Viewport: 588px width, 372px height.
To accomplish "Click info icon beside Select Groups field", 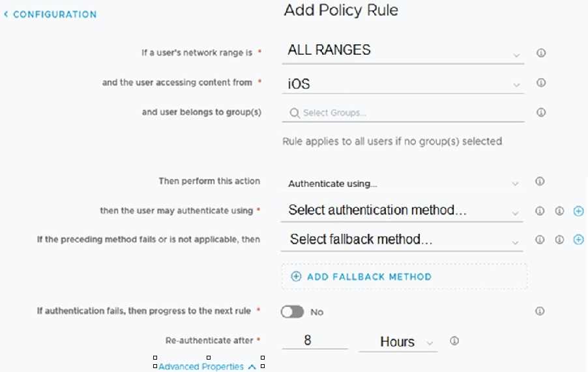I will click(540, 112).
